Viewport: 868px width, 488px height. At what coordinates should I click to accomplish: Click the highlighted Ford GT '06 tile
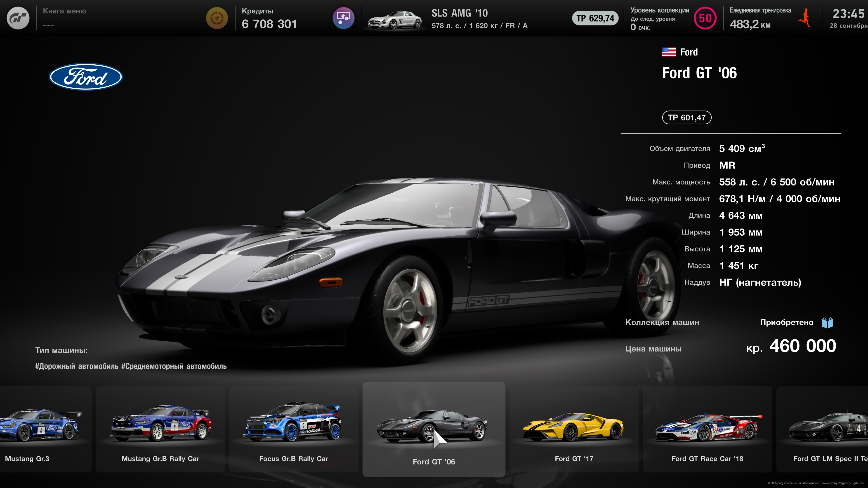click(434, 429)
